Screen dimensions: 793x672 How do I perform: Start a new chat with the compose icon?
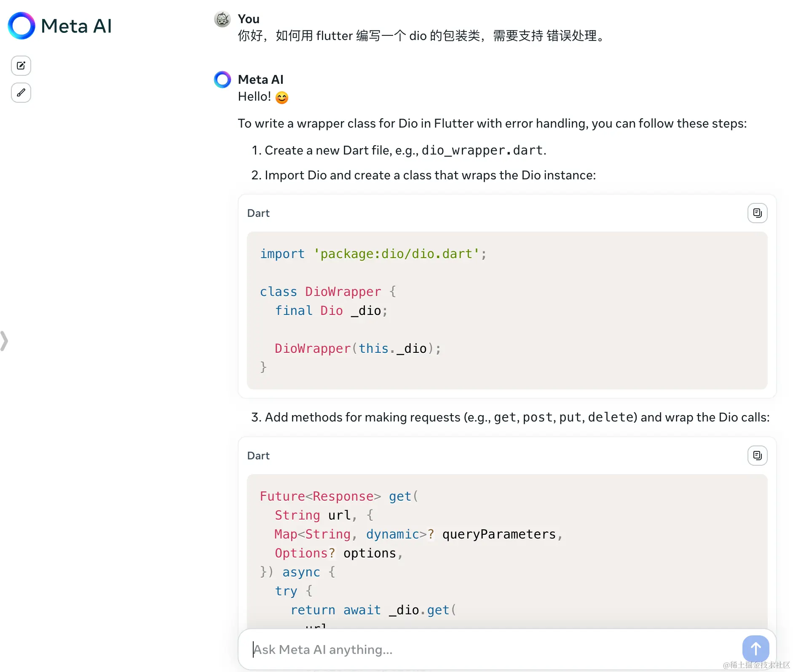tap(21, 65)
